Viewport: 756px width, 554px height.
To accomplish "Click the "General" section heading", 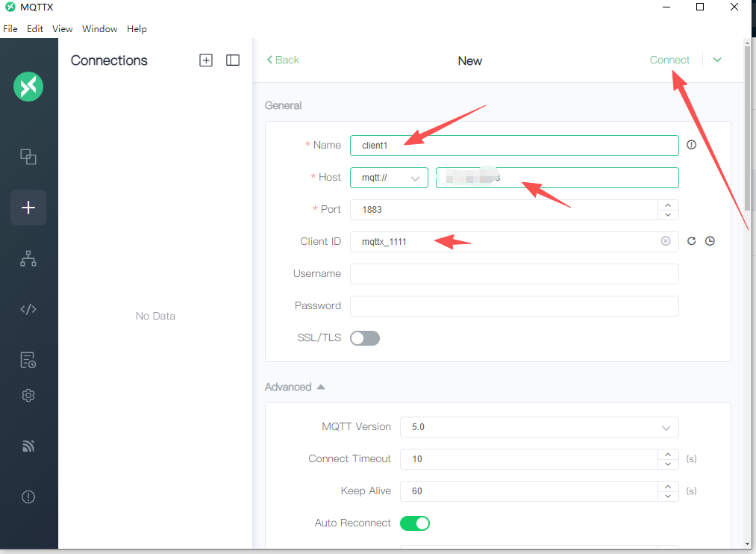I will [x=283, y=105].
